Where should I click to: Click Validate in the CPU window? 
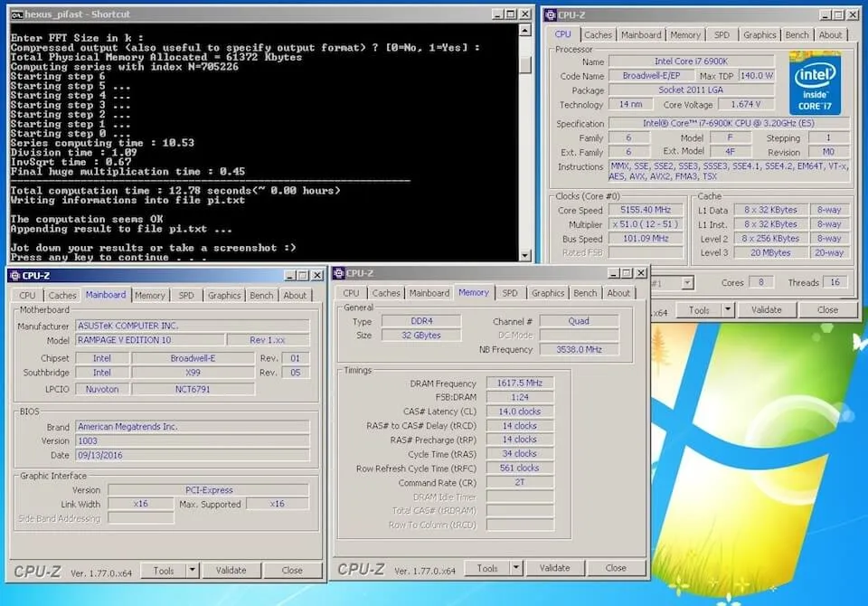pos(766,309)
